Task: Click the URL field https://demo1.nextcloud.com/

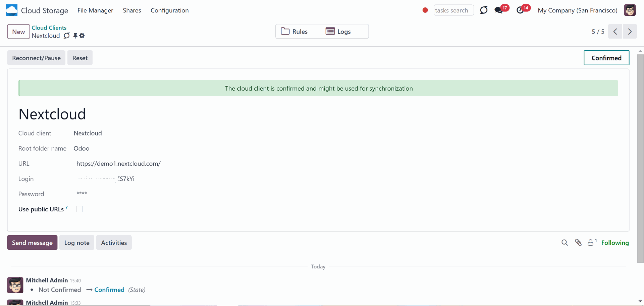Action: point(118,163)
